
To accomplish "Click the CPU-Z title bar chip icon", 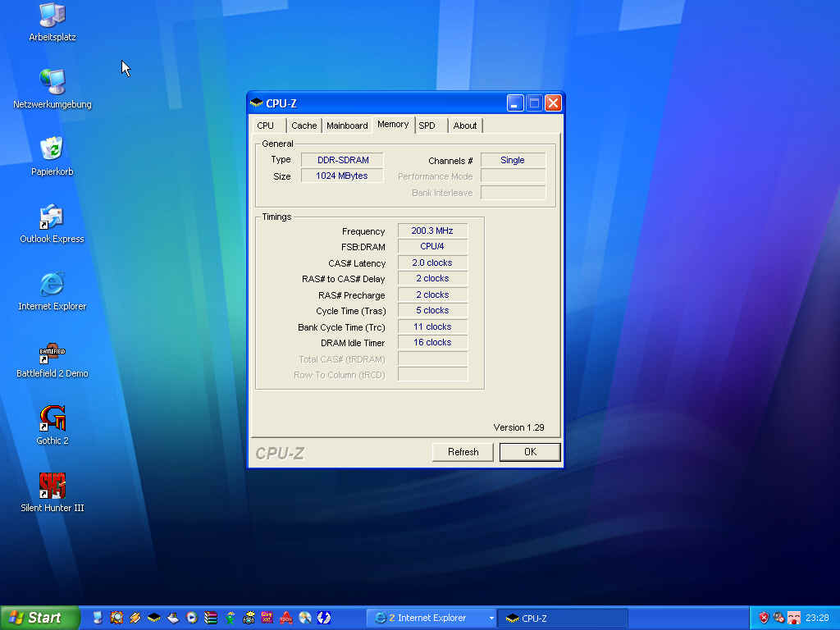I will [257, 103].
